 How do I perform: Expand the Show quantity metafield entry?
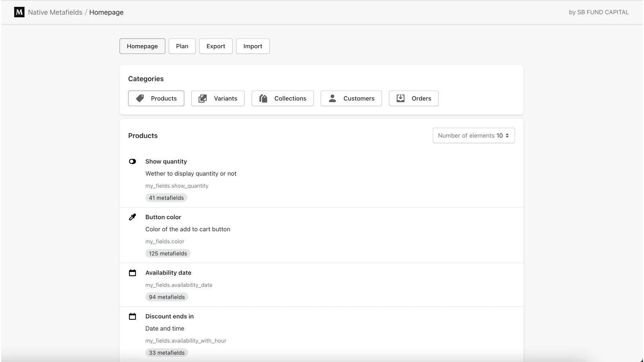(166, 161)
